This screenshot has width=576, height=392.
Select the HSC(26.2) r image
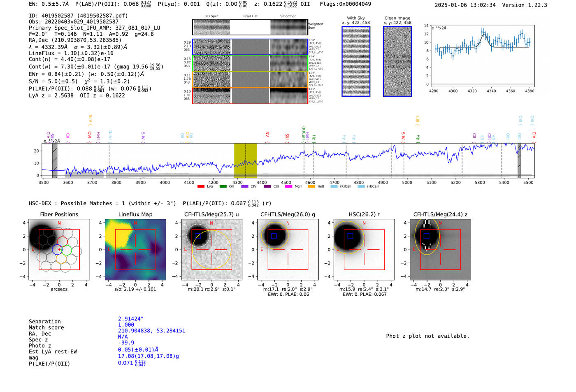364,250
